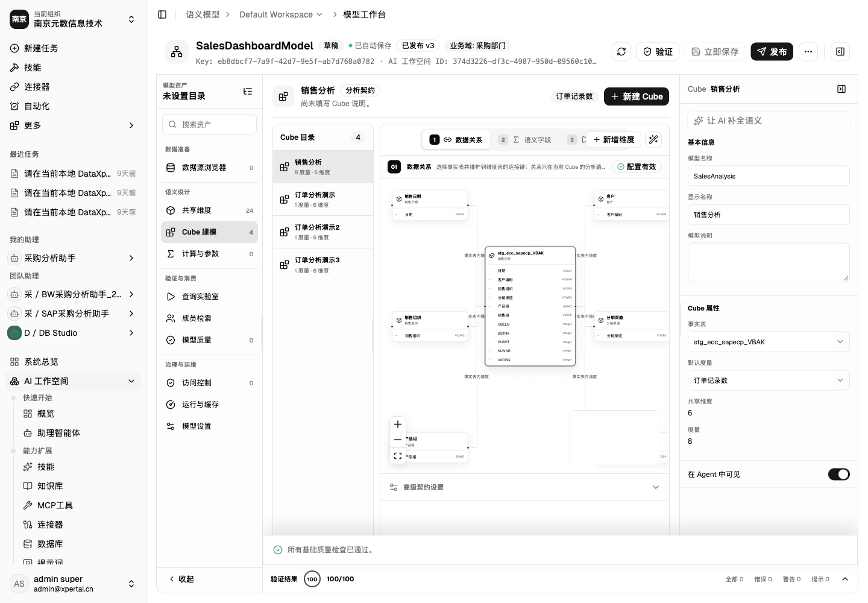868x603 pixels.
Task: Collapse the Cube 销售分析 properties panel icon
Action: click(841, 89)
